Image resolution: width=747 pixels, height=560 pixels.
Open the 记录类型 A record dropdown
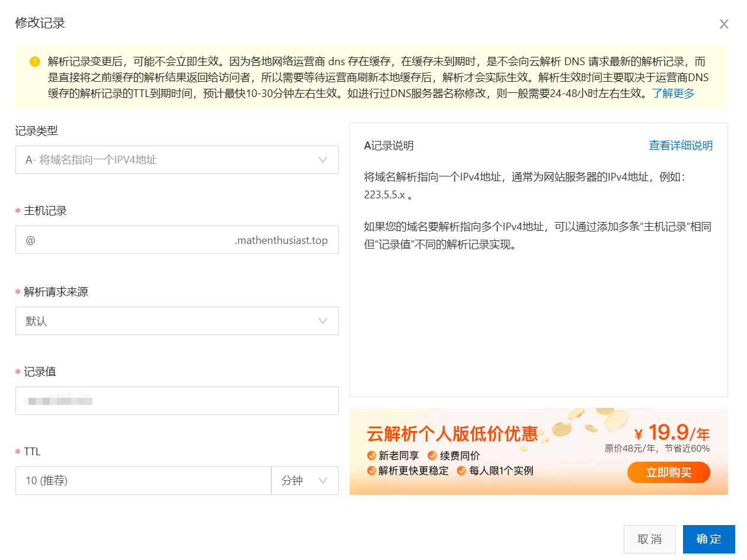click(x=177, y=160)
